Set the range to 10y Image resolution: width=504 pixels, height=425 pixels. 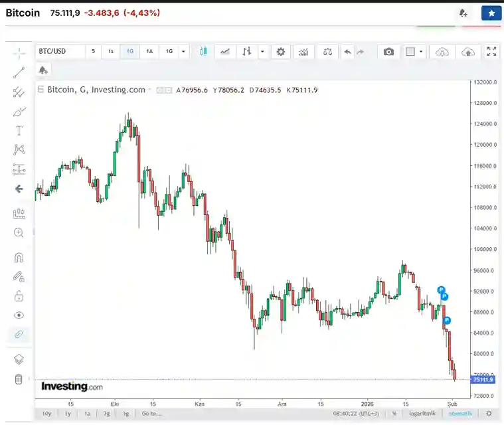pyautogui.click(x=47, y=414)
